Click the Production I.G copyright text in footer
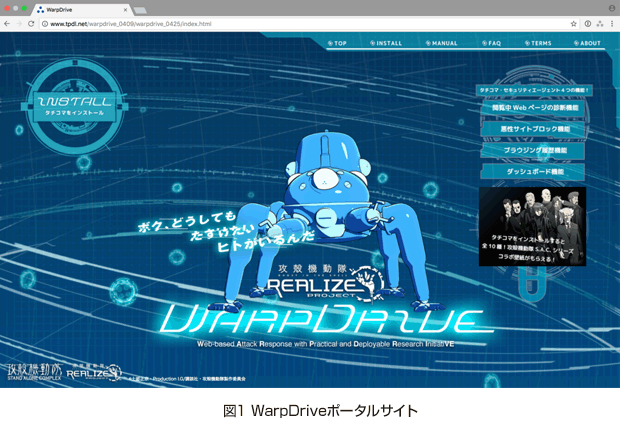This screenshot has height=428, width=620. click(x=187, y=379)
